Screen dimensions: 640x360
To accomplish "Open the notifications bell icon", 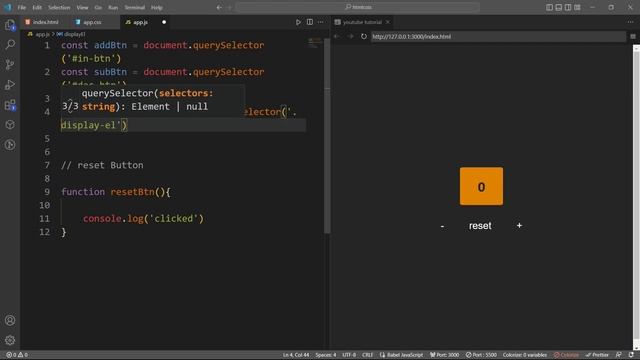I will coord(631,355).
